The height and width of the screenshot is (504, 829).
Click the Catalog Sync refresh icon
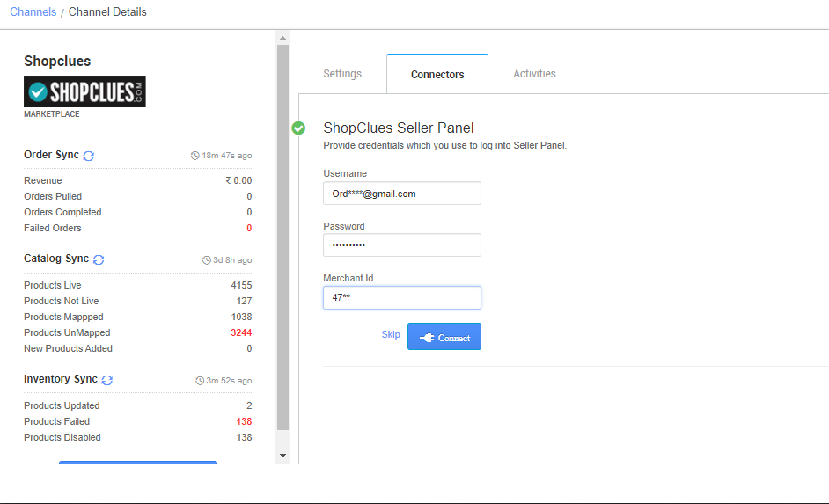(x=99, y=259)
